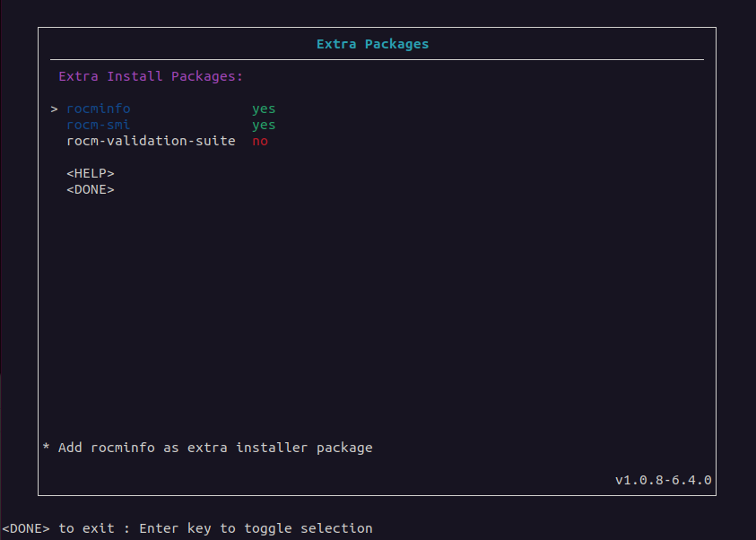Open the <HELP> option in the package list
The image size is (756, 540).
coord(90,173)
